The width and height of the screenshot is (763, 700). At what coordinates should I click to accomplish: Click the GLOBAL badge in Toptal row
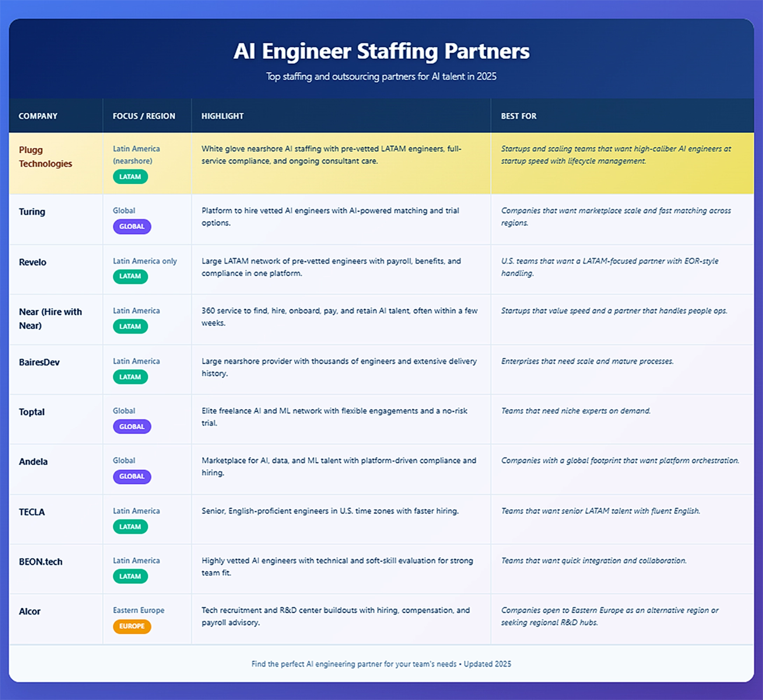[132, 427]
